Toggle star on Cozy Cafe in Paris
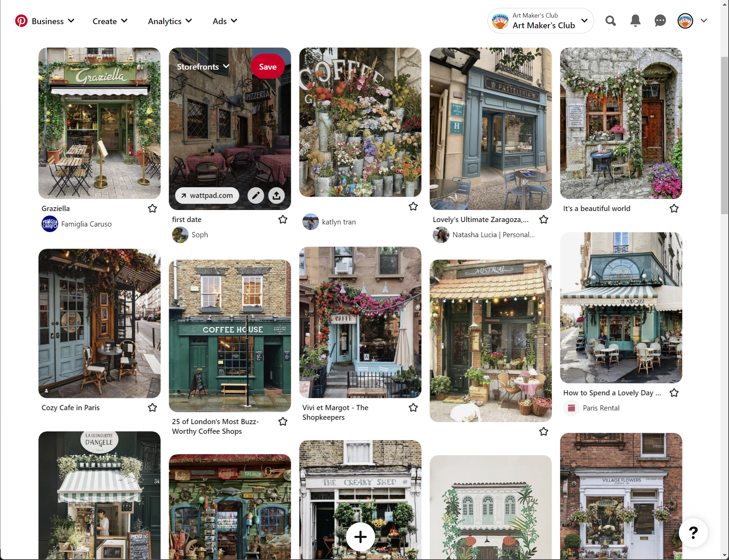This screenshot has height=560, width=729. [x=152, y=408]
